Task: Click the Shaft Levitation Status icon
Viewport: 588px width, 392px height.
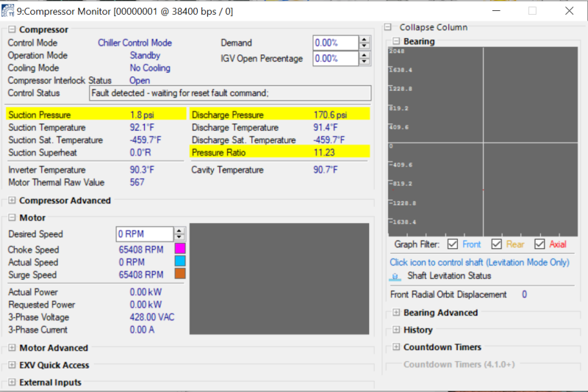Action: click(x=395, y=276)
